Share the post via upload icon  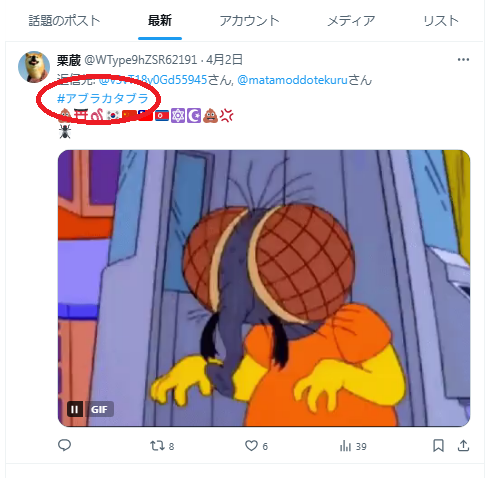point(463,446)
